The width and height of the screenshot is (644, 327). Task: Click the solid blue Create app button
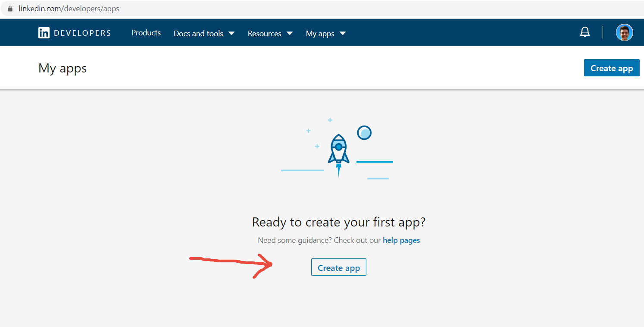coord(612,68)
